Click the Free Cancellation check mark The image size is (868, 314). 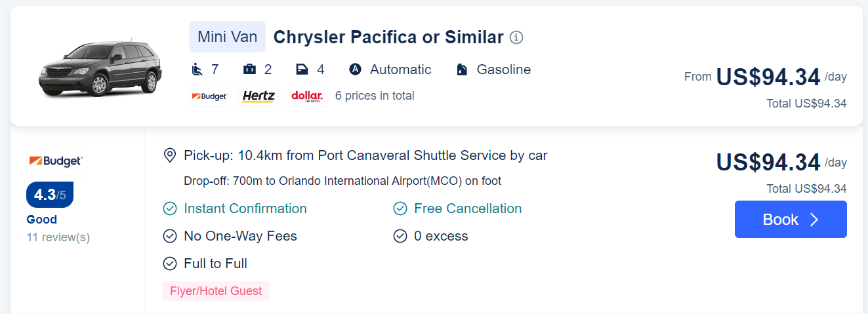pyautogui.click(x=400, y=208)
